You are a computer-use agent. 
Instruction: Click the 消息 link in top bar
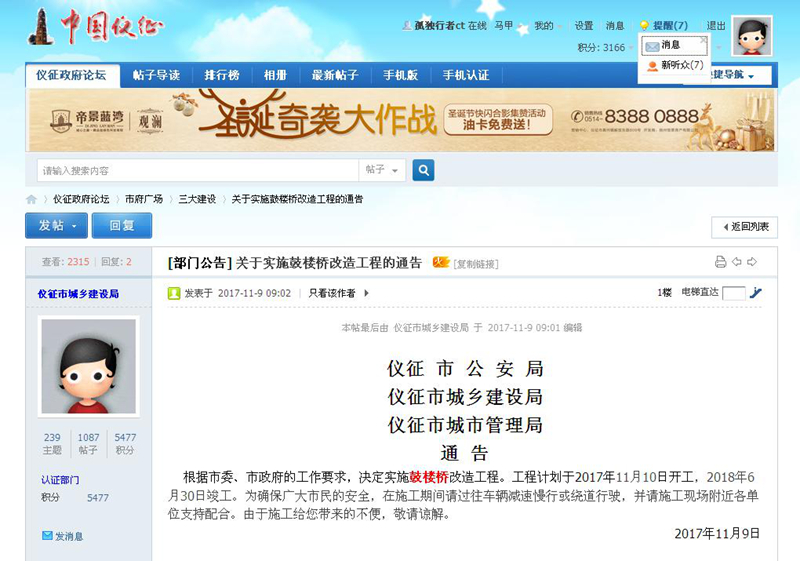coord(615,26)
